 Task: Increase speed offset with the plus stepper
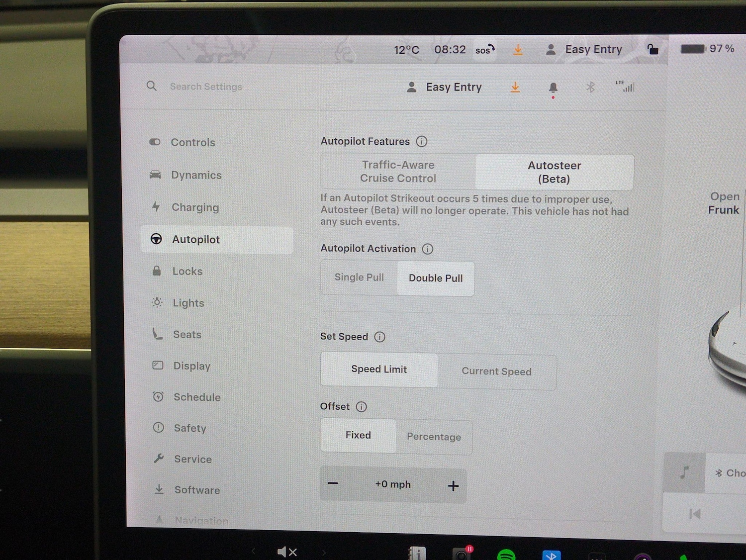(x=453, y=485)
